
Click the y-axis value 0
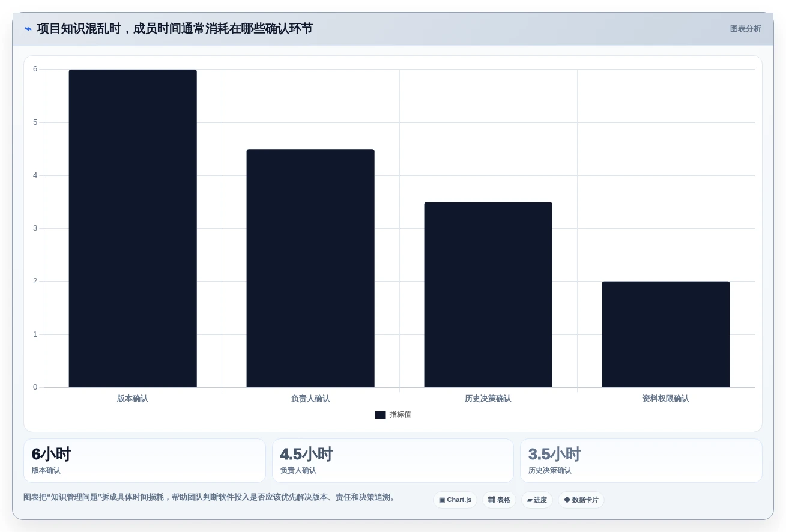pos(35,387)
